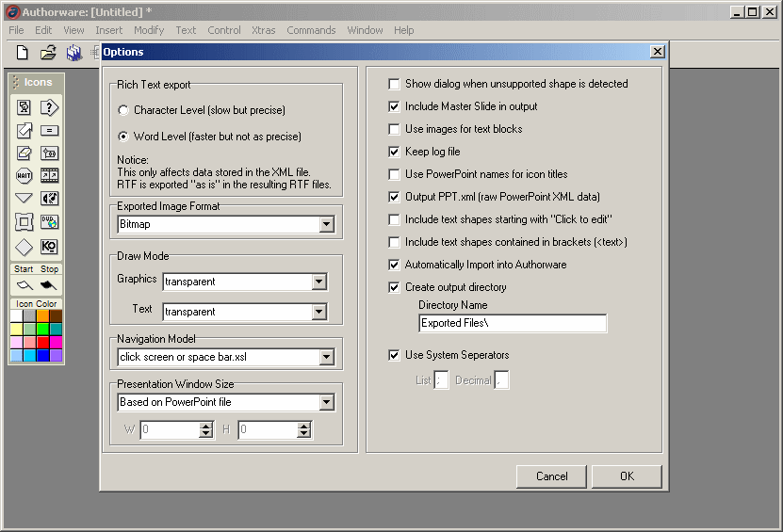Pick the red Icon Color swatch
Screen dimensions: 783x532
click(42, 342)
